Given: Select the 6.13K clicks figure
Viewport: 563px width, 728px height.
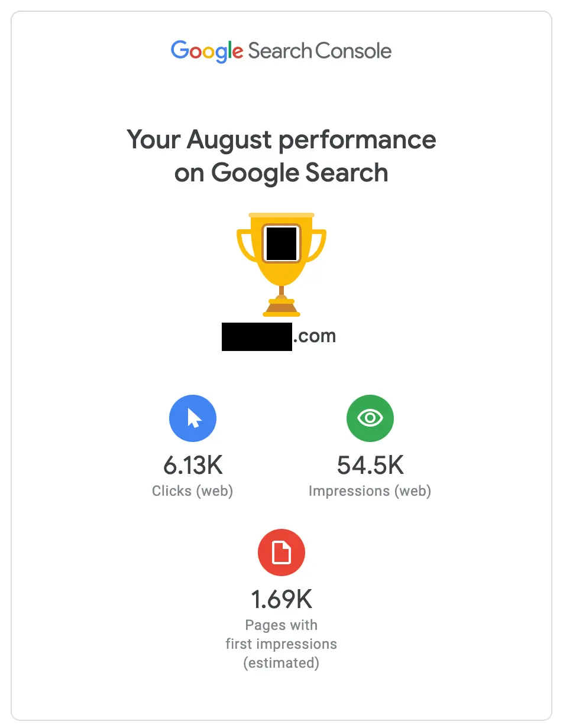Looking at the screenshot, I should (193, 466).
